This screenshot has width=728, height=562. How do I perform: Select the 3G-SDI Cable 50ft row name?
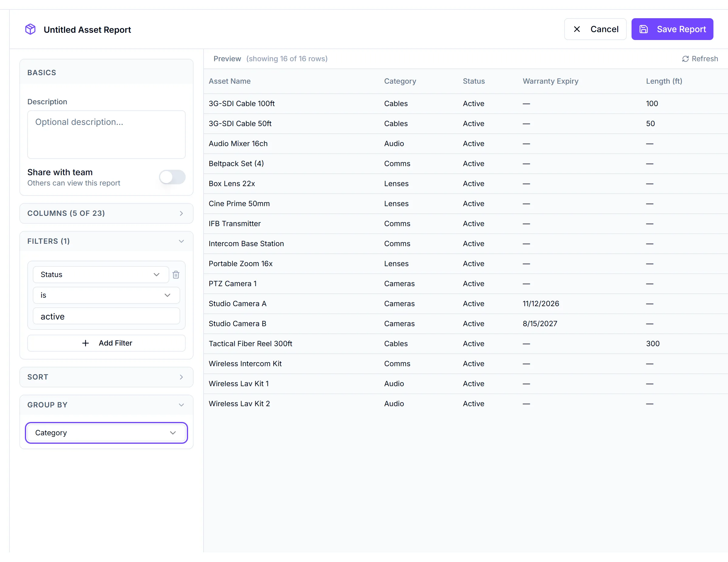pos(240,124)
